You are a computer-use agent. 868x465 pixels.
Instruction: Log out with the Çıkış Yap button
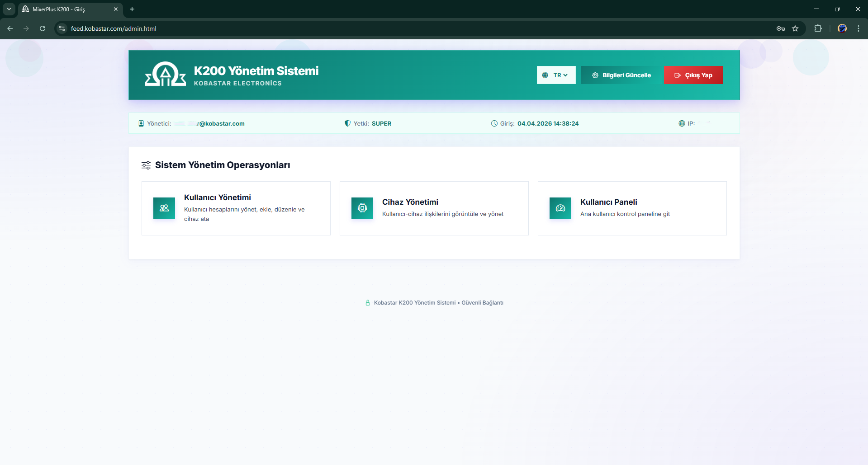tap(693, 75)
